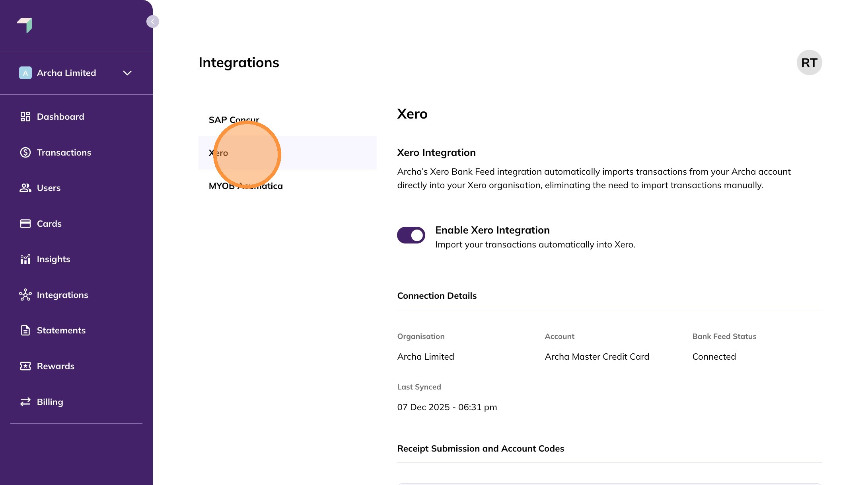868x485 pixels.
Task: Open the RT user profile avatar
Action: click(x=810, y=62)
